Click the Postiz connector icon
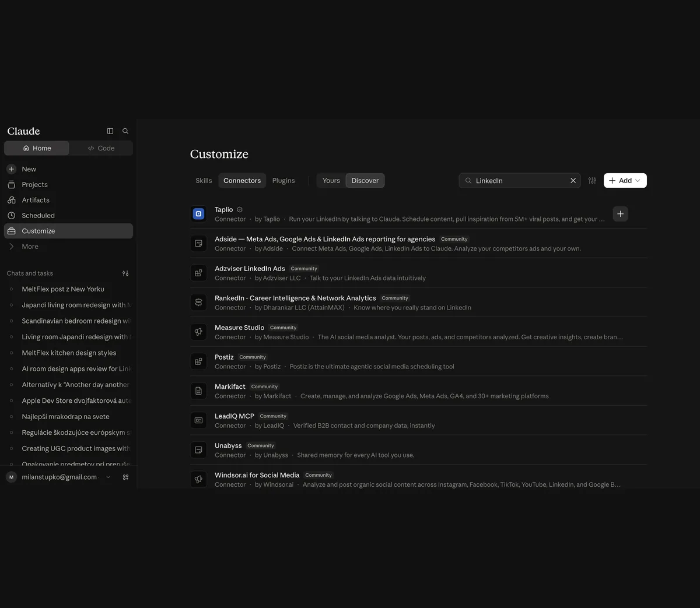The height and width of the screenshot is (608, 700). tap(198, 361)
